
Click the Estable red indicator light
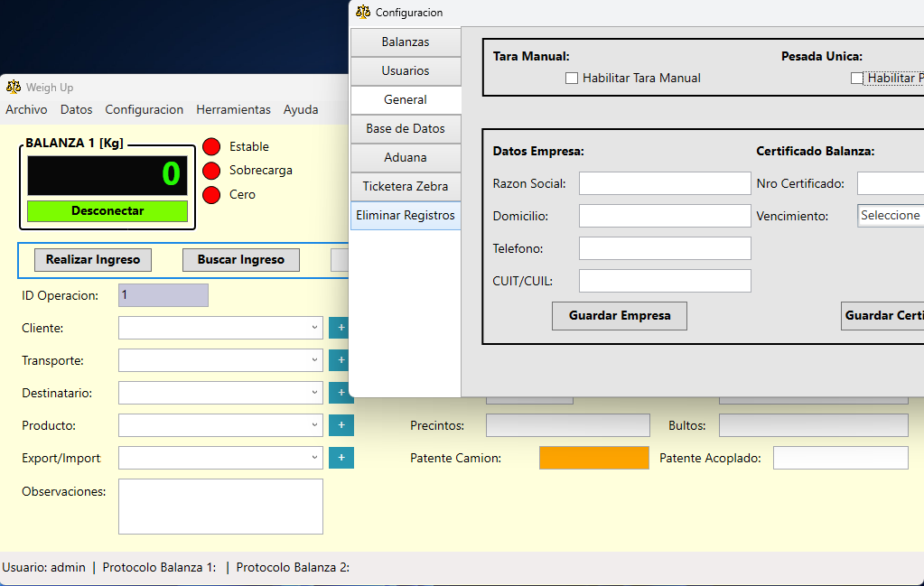pos(211,147)
